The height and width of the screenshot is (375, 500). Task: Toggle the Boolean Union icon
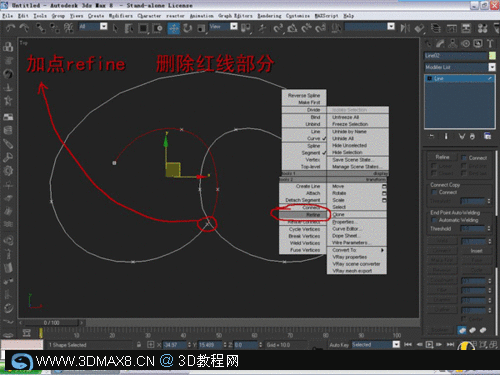(462, 330)
